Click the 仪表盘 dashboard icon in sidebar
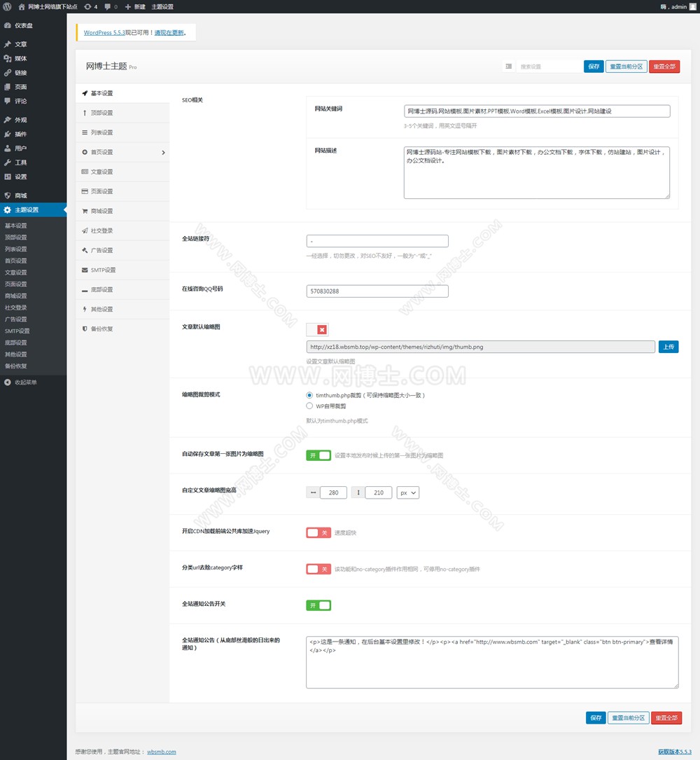The image size is (700, 760). point(7,25)
